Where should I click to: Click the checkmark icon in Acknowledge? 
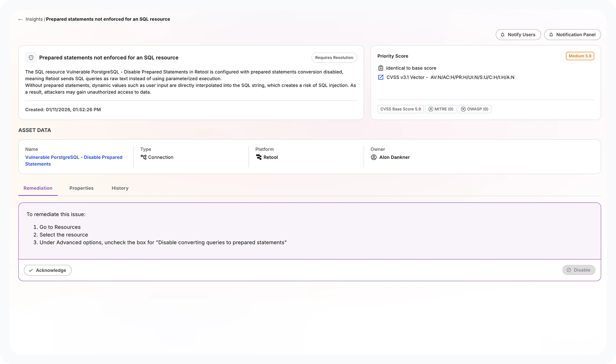pyautogui.click(x=31, y=270)
